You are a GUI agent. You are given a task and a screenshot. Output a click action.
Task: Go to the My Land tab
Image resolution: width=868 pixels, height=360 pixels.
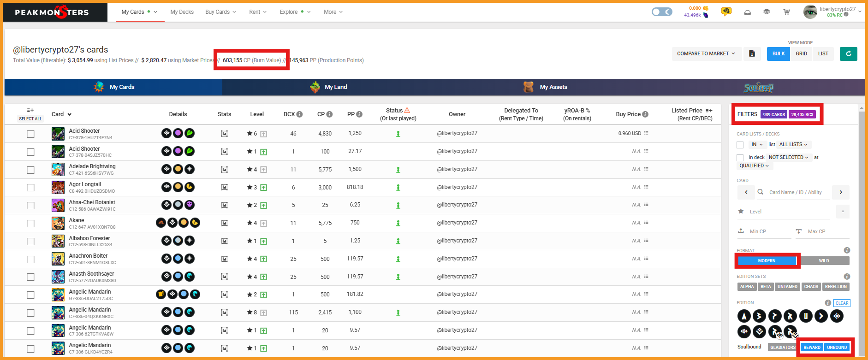(x=329, y=87)
